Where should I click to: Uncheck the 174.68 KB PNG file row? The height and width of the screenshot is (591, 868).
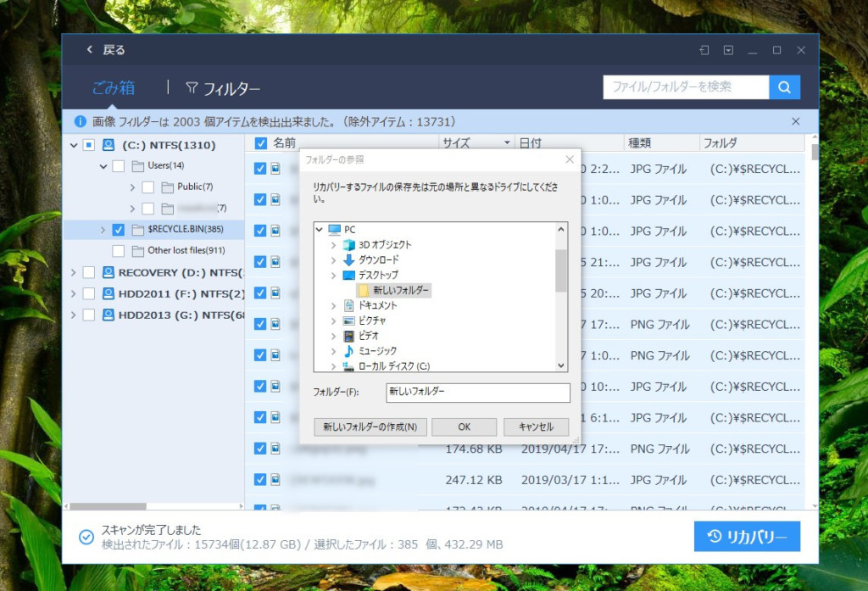(260, 449)
